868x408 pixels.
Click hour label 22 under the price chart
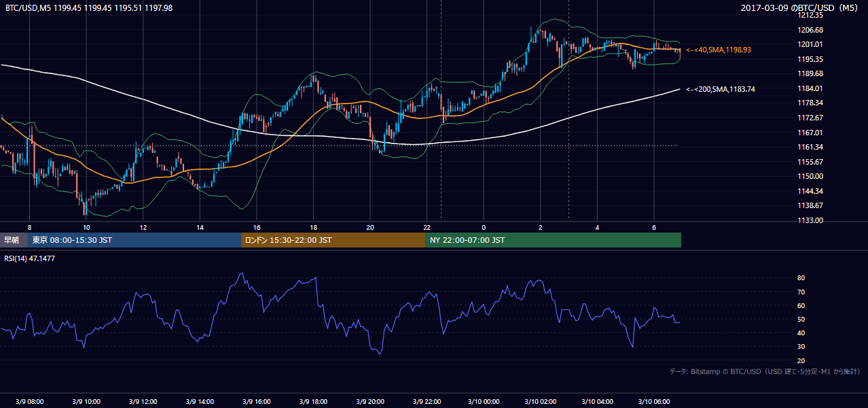pos(427,226)
